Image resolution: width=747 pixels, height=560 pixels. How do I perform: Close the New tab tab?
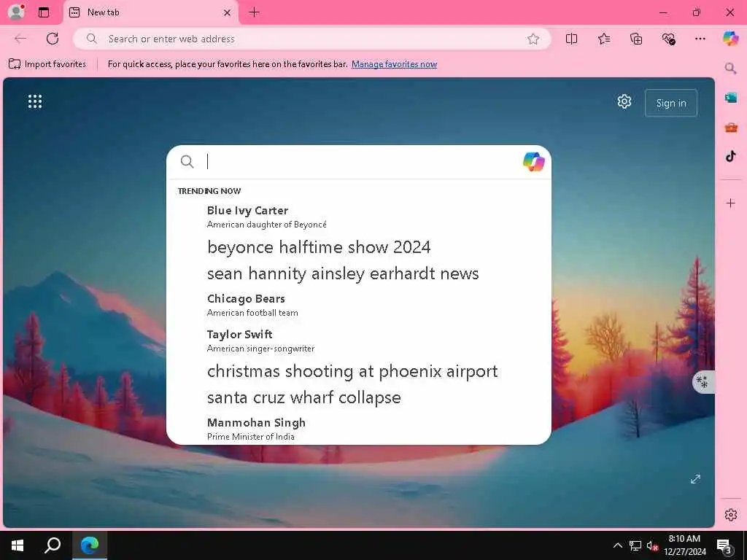[x=228, y=13]
